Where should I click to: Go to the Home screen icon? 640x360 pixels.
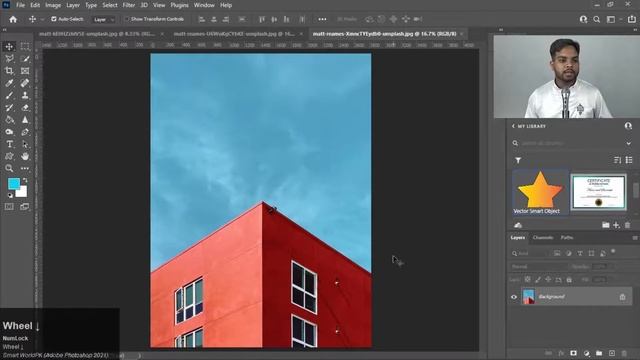[x=13, y=19]
